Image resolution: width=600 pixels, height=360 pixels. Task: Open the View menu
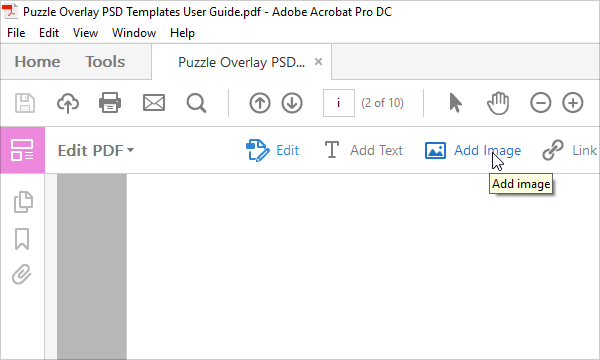pos(85,33)
